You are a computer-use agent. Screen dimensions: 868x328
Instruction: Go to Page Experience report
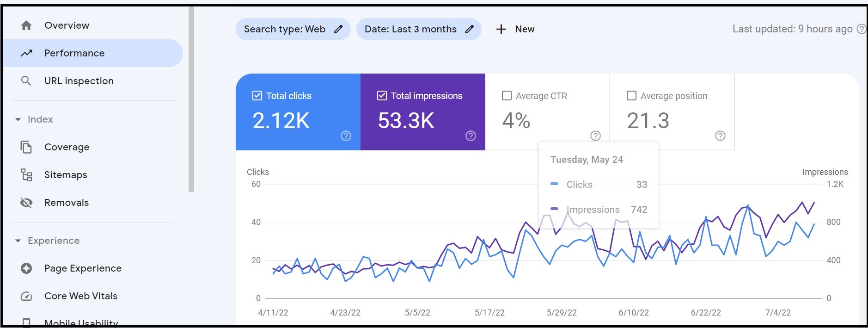coord(83,268)
